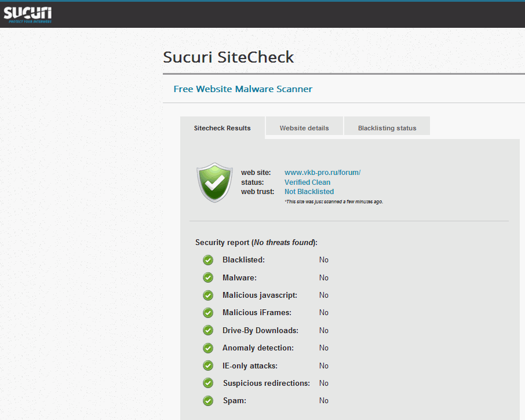Click the 'status:' label
This screenshot has width=525, height=420.
click(253, 182)
